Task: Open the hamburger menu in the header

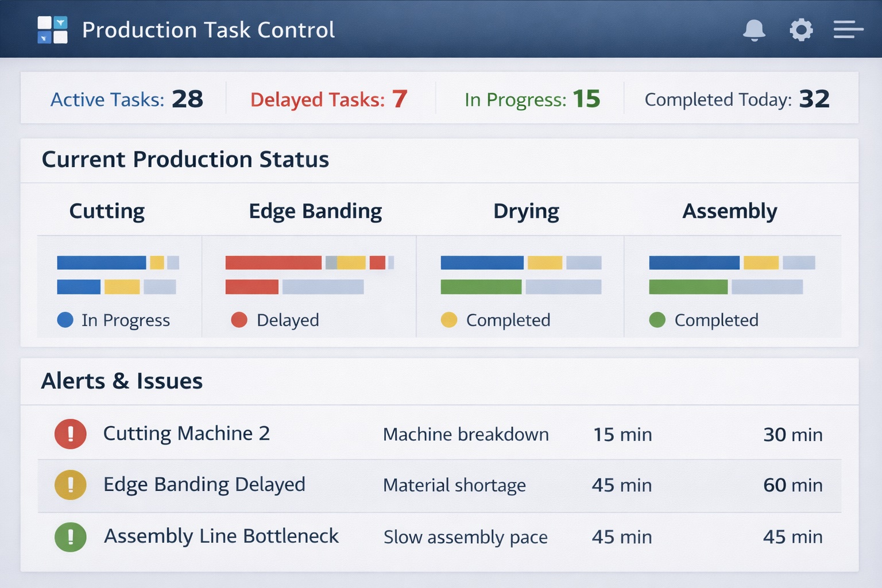Action: (x=848, y=30)
